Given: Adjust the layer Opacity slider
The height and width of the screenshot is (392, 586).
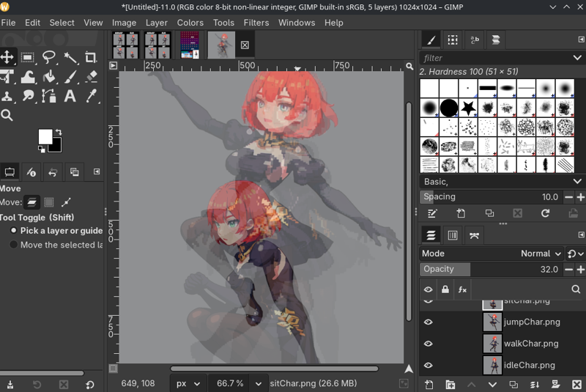Looking at the screenshot, I should (492, 269).
